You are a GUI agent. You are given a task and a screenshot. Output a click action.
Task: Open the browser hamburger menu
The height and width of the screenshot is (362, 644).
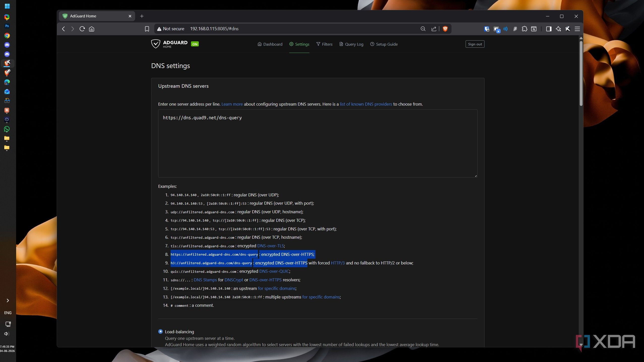click(x=577, y=29)
